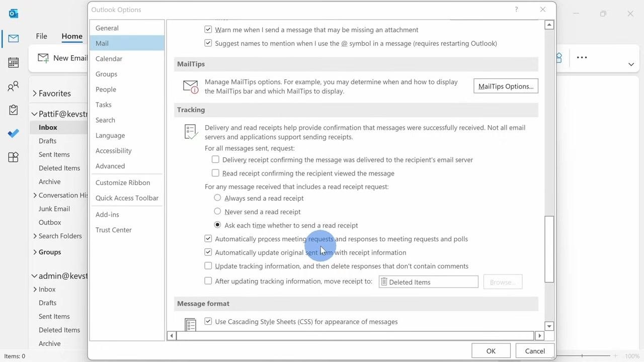This screenshot has width=644, height=362.
Task: Toggle suggest names with @ symbol checkbox
Action: coord(208,43)
